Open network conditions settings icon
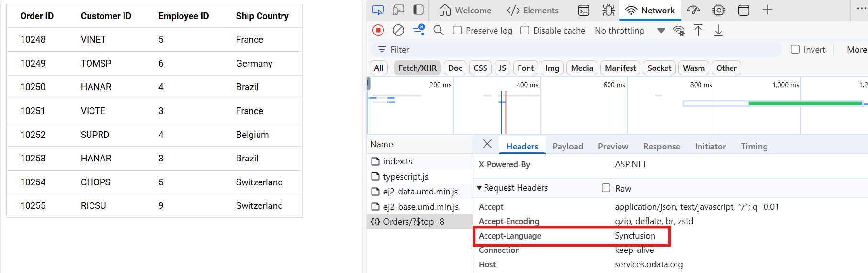 [678, 31]
